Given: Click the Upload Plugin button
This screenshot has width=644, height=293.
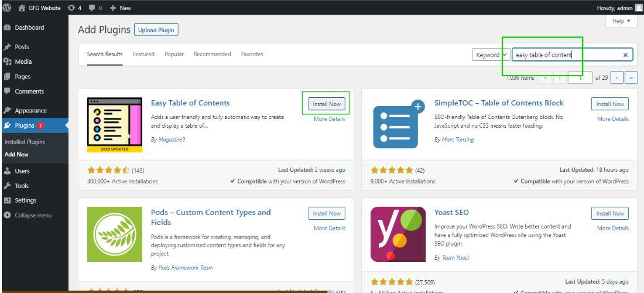Looking at the screenshot, I should click(156, 30).
